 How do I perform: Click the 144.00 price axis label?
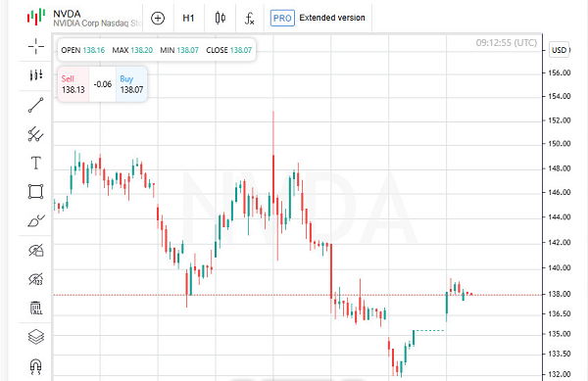(x=560, y=216)
